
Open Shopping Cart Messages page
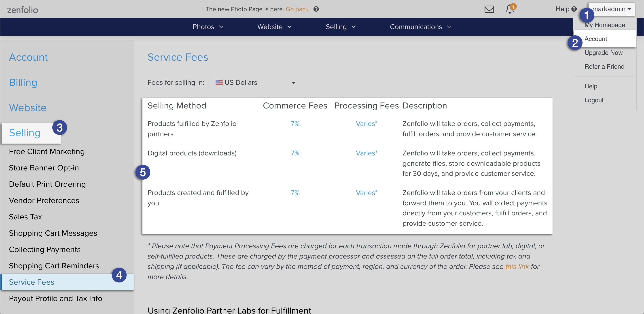[53, 233]
